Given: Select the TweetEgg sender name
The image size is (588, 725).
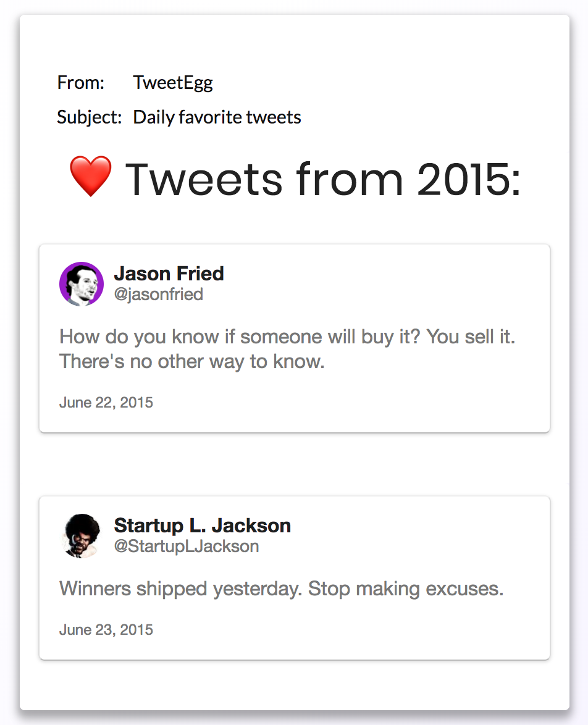Looking at the screenshot, I should coord(173,83).
